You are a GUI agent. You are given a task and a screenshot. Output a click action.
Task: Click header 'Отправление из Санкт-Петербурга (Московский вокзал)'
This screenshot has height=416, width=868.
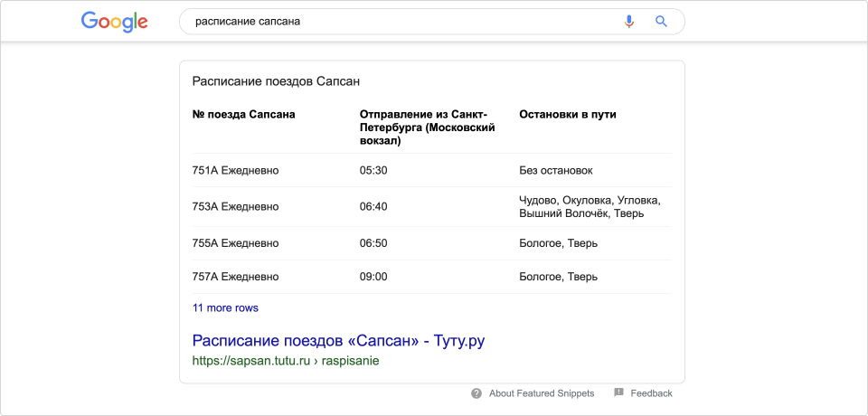[428, 128]
